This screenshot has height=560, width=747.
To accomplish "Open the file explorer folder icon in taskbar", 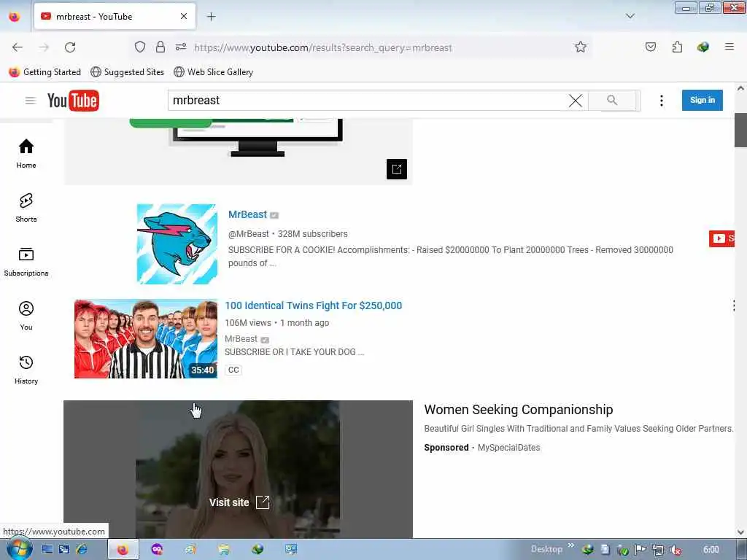I will 224,550.
